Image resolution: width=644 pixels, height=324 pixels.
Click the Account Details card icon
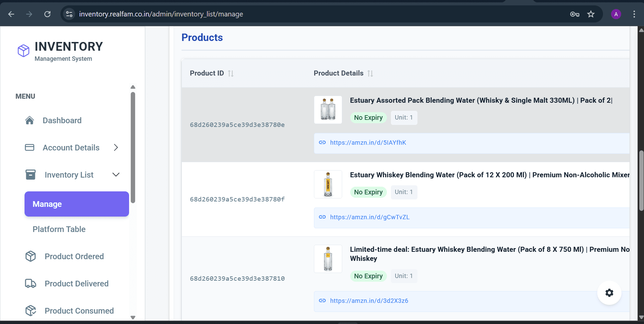pyautogui.click(x=30, y=147)
